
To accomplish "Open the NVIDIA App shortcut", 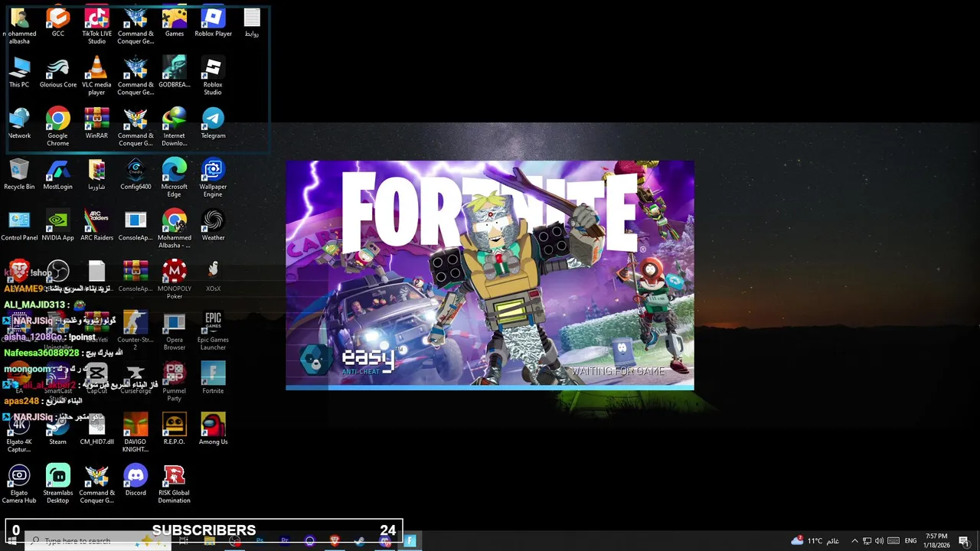I will pos(58,227).
